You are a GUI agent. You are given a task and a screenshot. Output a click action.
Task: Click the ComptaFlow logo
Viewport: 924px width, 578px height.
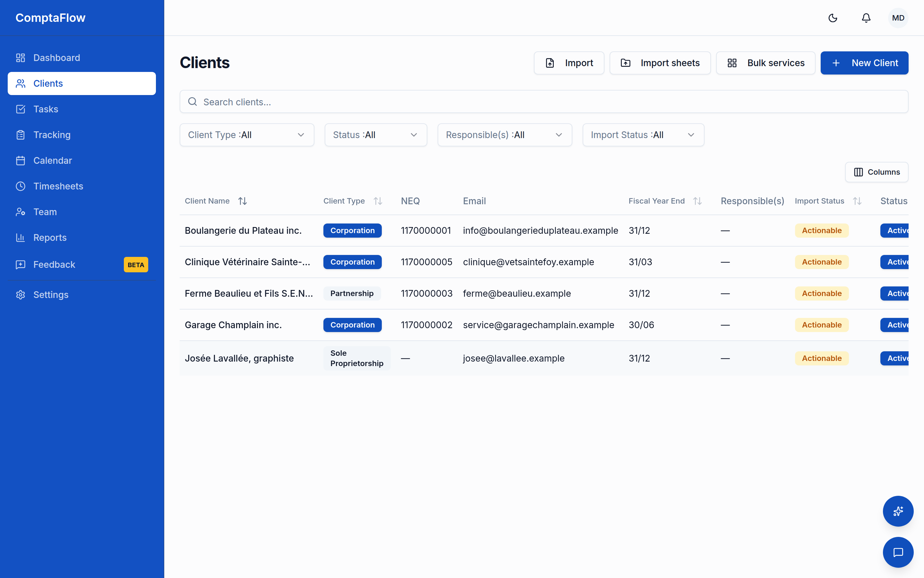[50, 18]
